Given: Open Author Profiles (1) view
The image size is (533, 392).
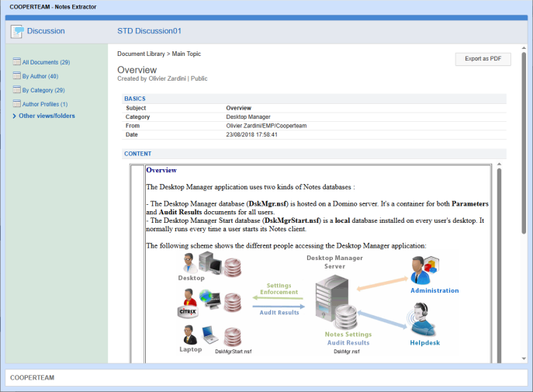Looking at the screenshot, I should [45, 104].
